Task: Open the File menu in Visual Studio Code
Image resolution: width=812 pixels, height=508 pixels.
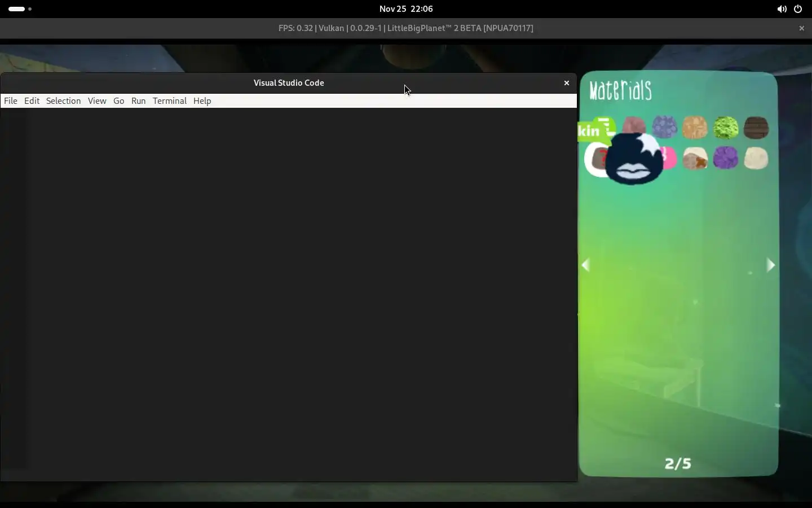Action: click(x=11, y=101)
